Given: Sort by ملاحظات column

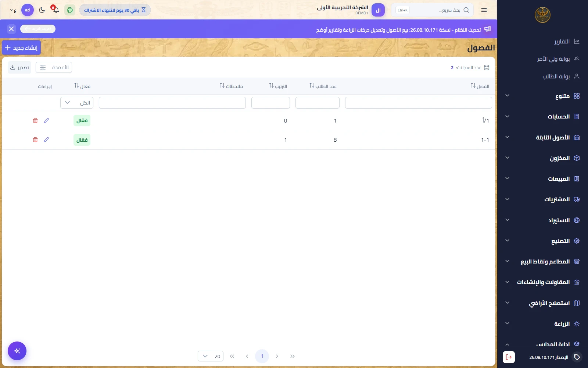Looking at the screenshot, I should tap(232, 86).
